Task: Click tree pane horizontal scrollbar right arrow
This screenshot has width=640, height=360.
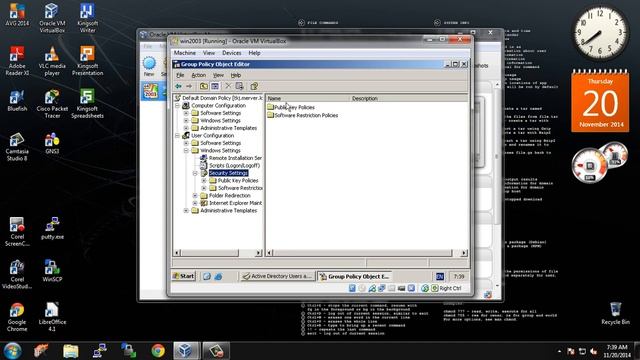Action: click(x=258, y=253)
